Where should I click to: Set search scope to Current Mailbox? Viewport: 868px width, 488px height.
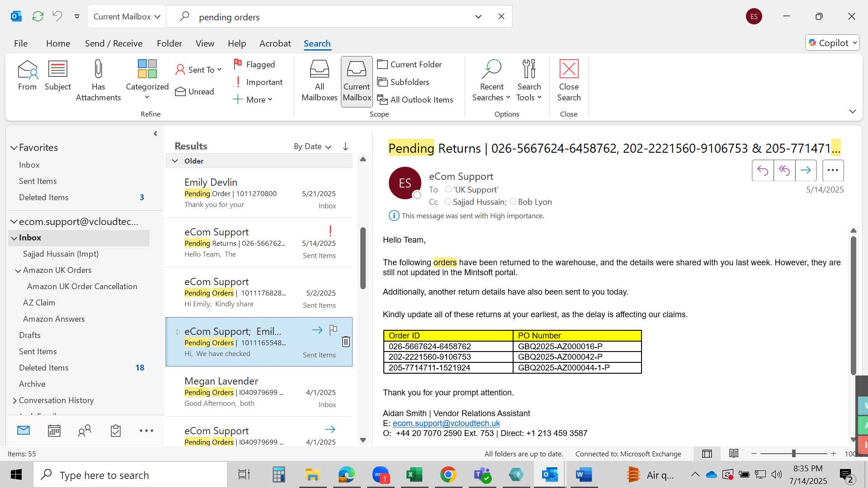[357, 81]
